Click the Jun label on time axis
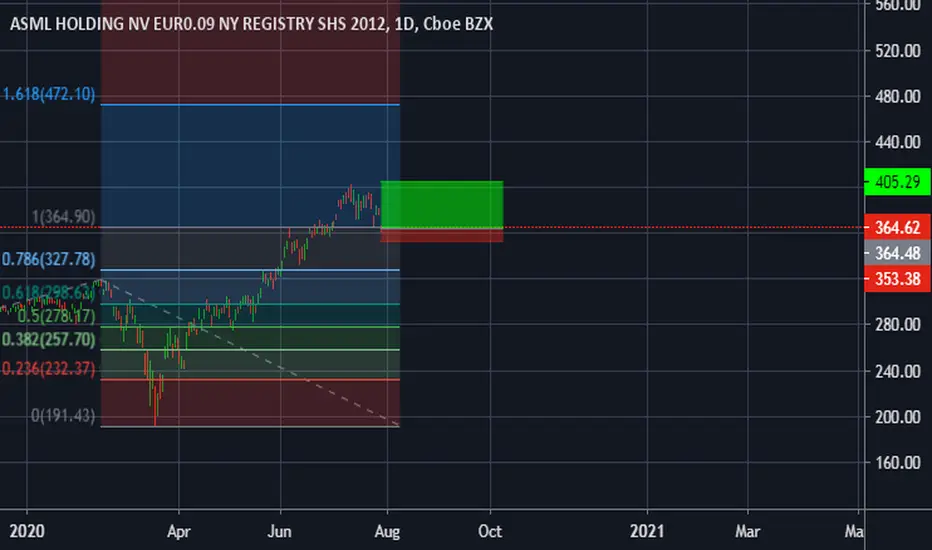The width and height of the screenshot is (932, 550). coord(279,531)
